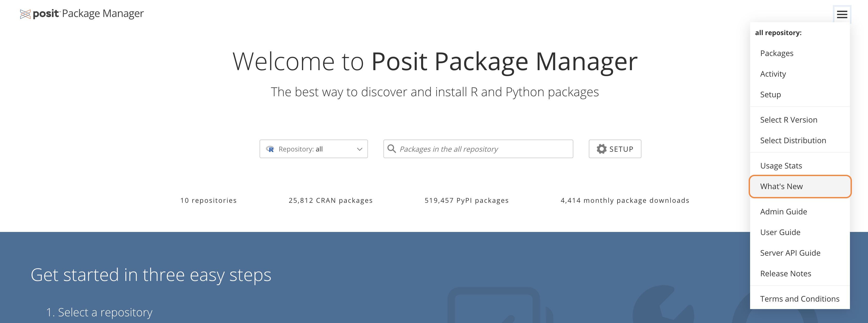Screen dimensions: 868x323
Task: Select What's New menu item
Action: (x=781, y=186)
